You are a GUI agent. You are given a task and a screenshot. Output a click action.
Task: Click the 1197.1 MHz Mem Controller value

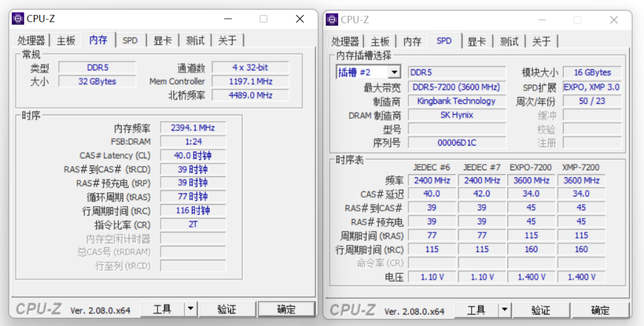pyautogui.click(x=250, y=81)
